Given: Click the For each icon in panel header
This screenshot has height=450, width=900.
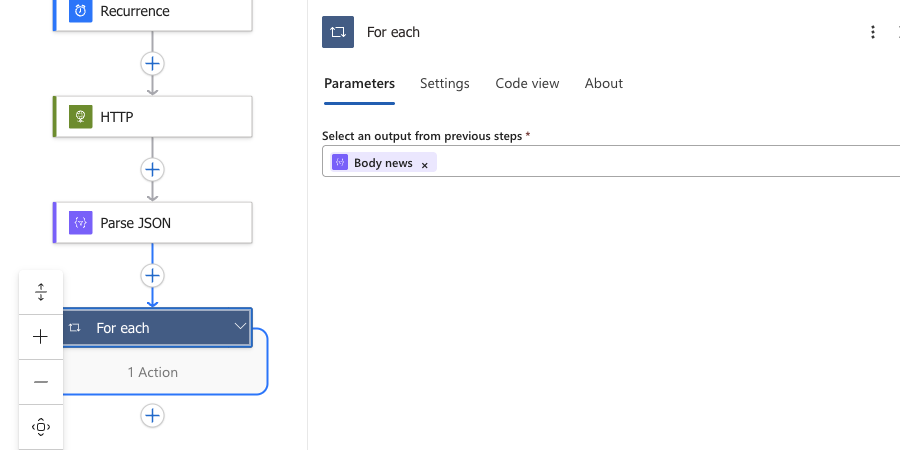Looking at the screenshot, I should (338, 32).
